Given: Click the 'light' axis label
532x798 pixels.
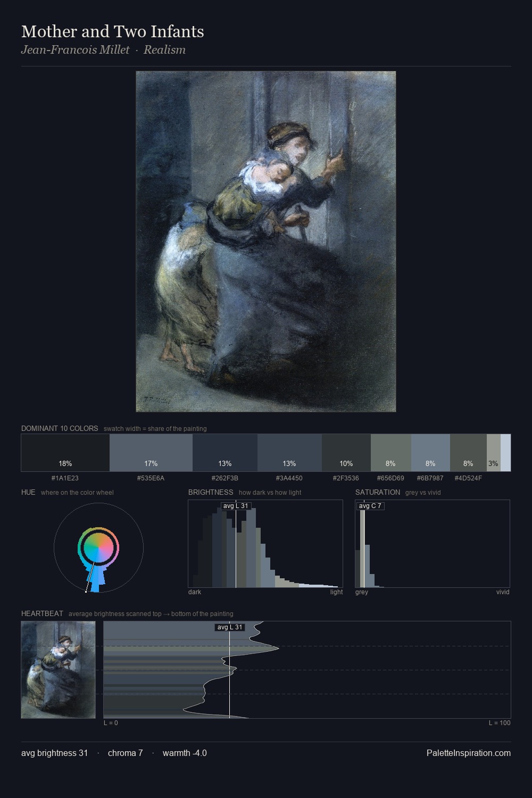Looking at the screenshot, I should coord(336,592).
